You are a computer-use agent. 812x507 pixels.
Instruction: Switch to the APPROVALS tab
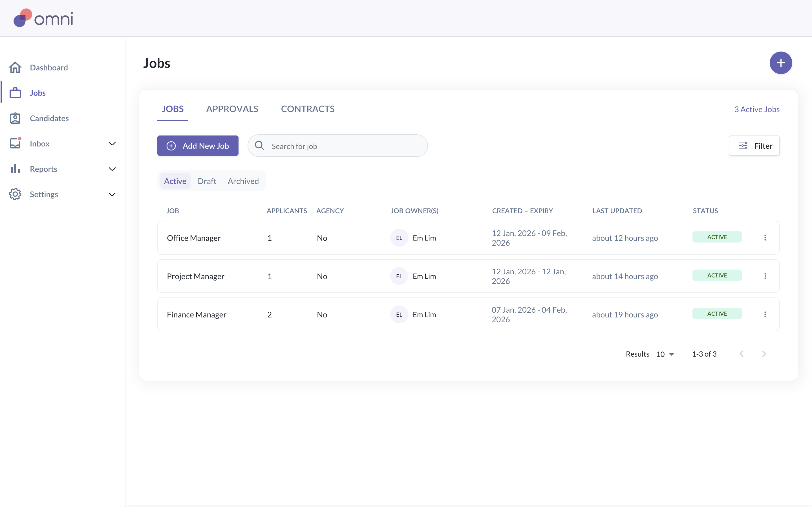click(x=232, y=109)
